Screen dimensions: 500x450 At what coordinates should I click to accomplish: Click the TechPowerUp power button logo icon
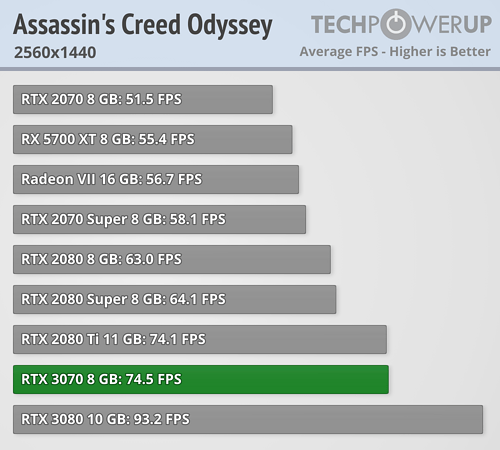point(398,24)
